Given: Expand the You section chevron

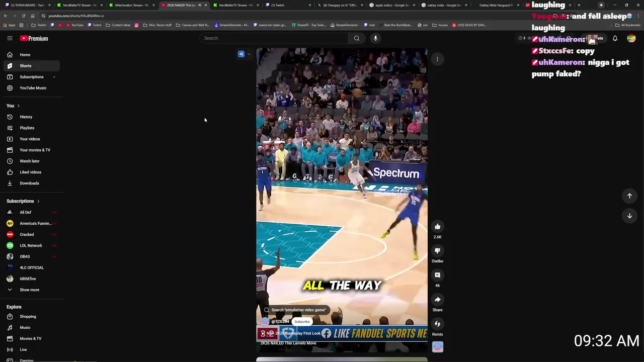Looking at the screenshot, I should [19, 106].
